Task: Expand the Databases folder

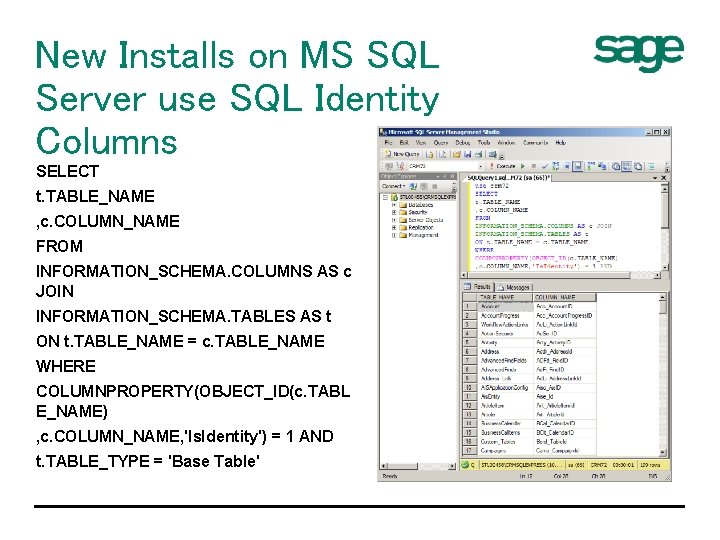Action: tap(394, 205)
